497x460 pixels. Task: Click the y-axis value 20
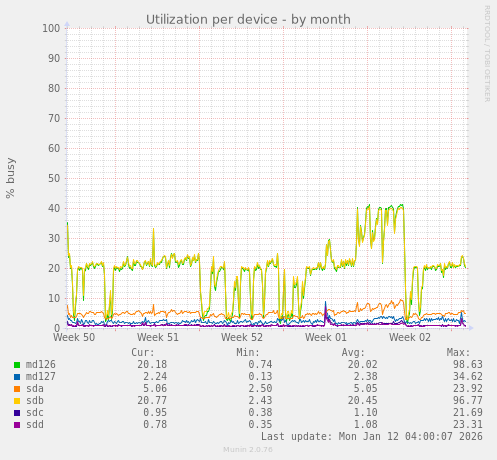[x=54, y=268]
